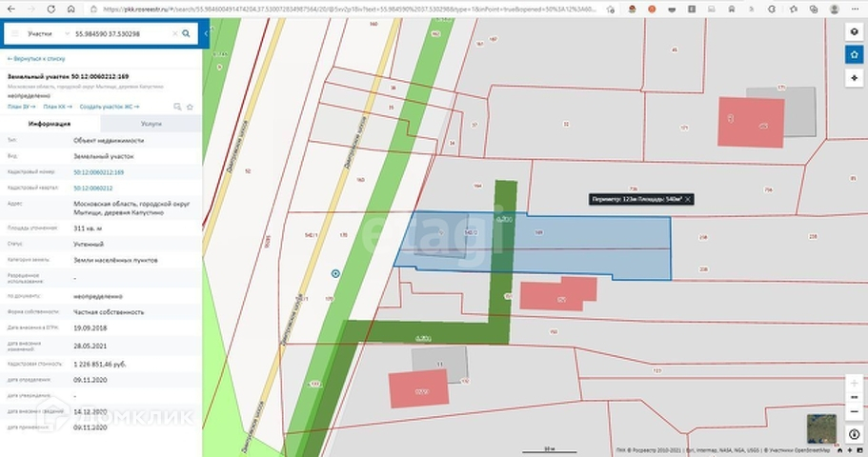Focus the coordinates search input field

tap(122, 33)
